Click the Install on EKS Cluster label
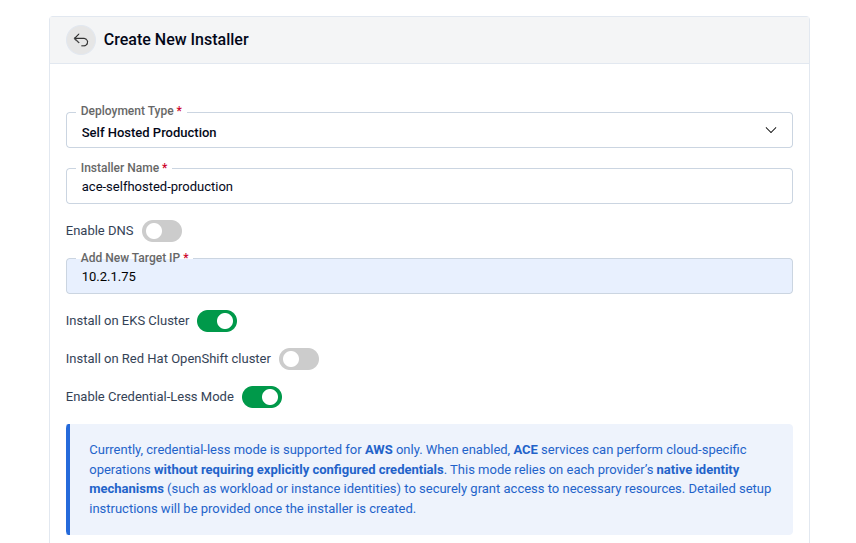Screen dimensions: 856x543 (127, 321)
